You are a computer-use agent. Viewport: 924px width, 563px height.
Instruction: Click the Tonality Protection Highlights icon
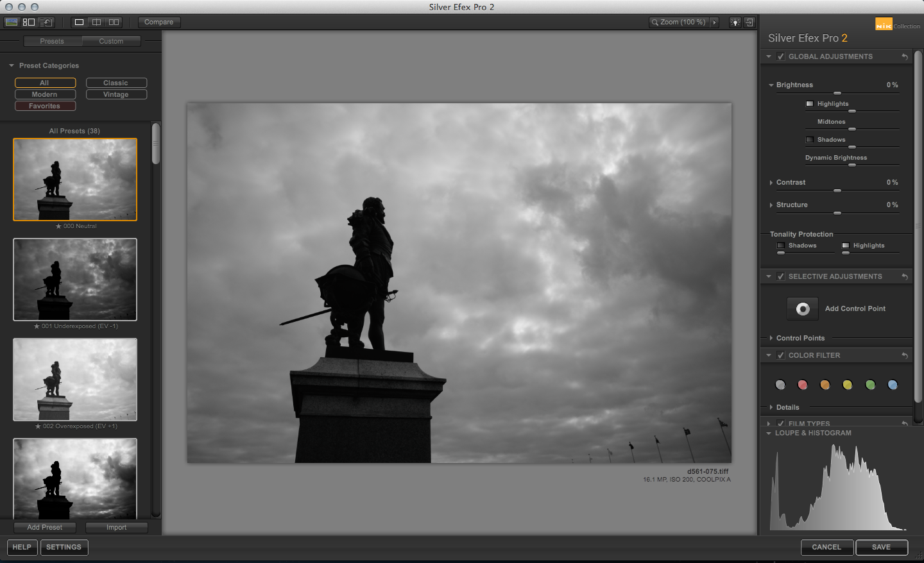click(846, 246)
